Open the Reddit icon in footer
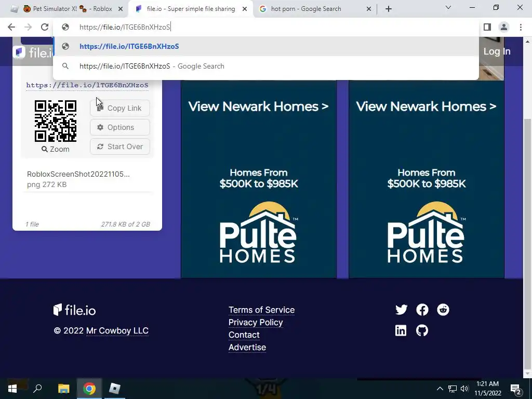Image resolution: width=532 pixels, height=399 pixels. point(443,310)
